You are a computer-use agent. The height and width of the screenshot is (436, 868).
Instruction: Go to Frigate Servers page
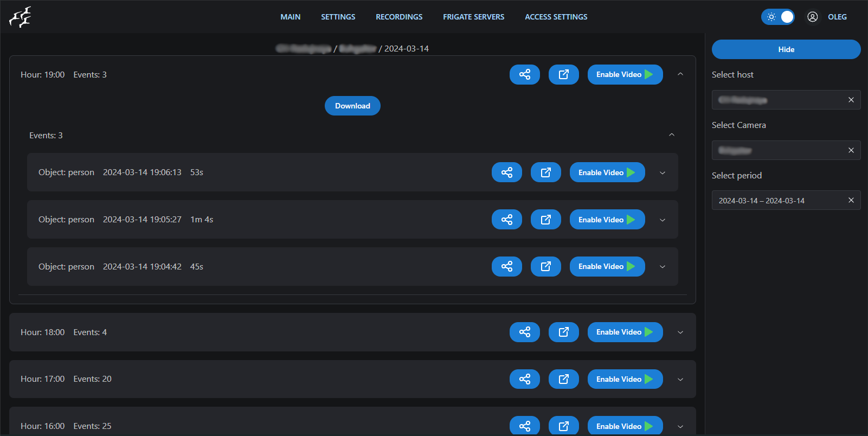pos(473,17)
